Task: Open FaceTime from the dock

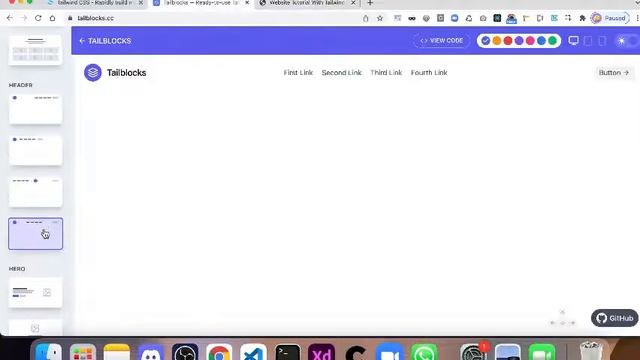Action: click(542, 352)
